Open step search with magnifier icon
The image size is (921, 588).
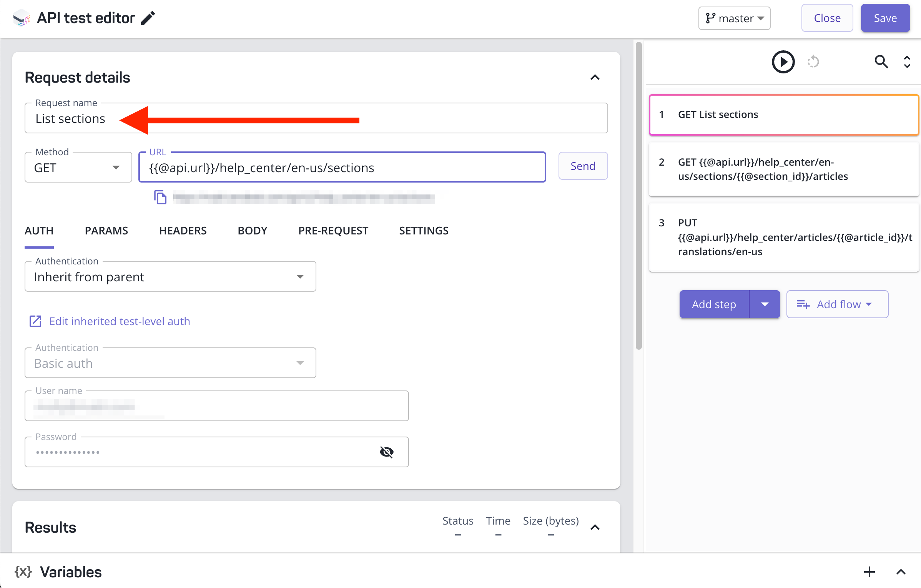point(881,62)
